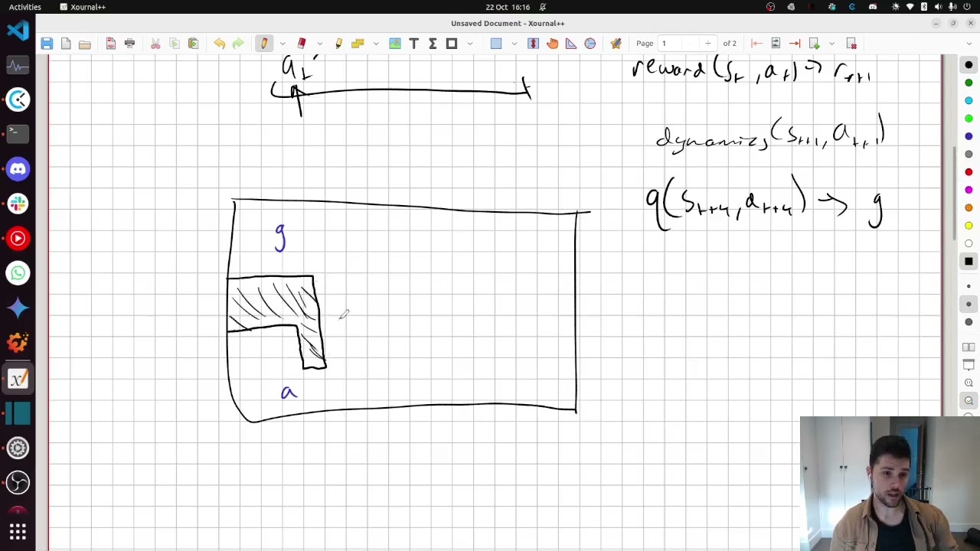Redo the last undone action
Screen dimensions: 980x551
point(238,44)
